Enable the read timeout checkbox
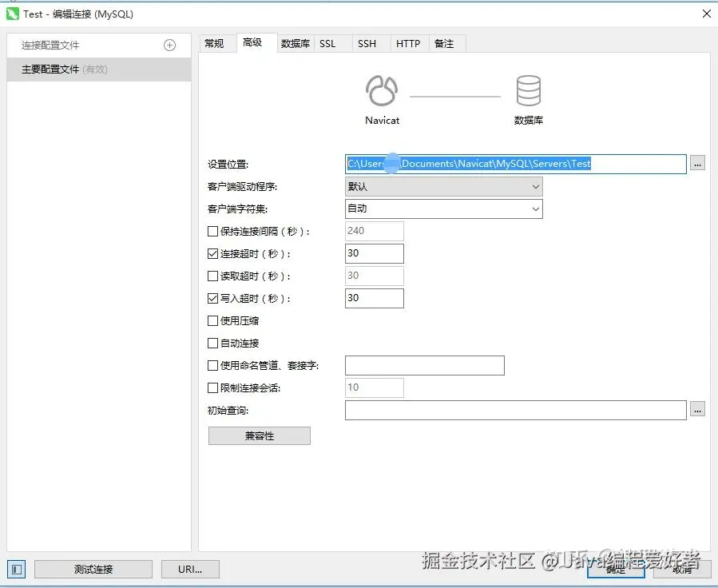Screen dimensions: 718x588 tap(212, 276)
